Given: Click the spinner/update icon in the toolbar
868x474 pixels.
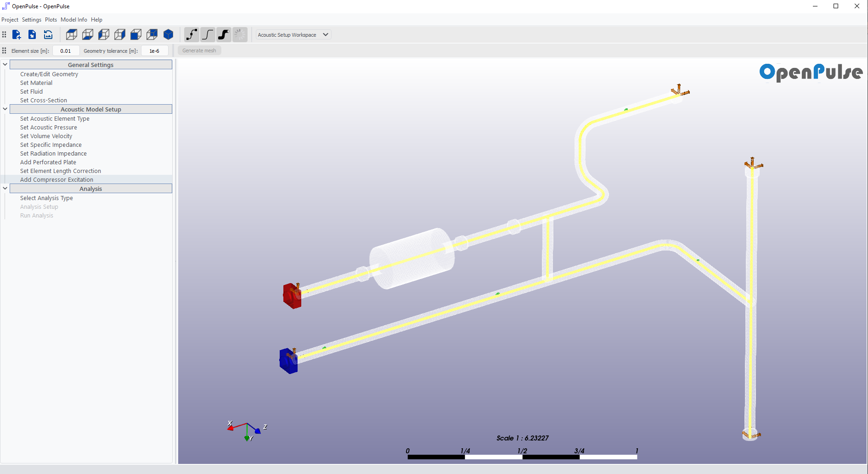Looking at the screenshot, I should 240,34.
